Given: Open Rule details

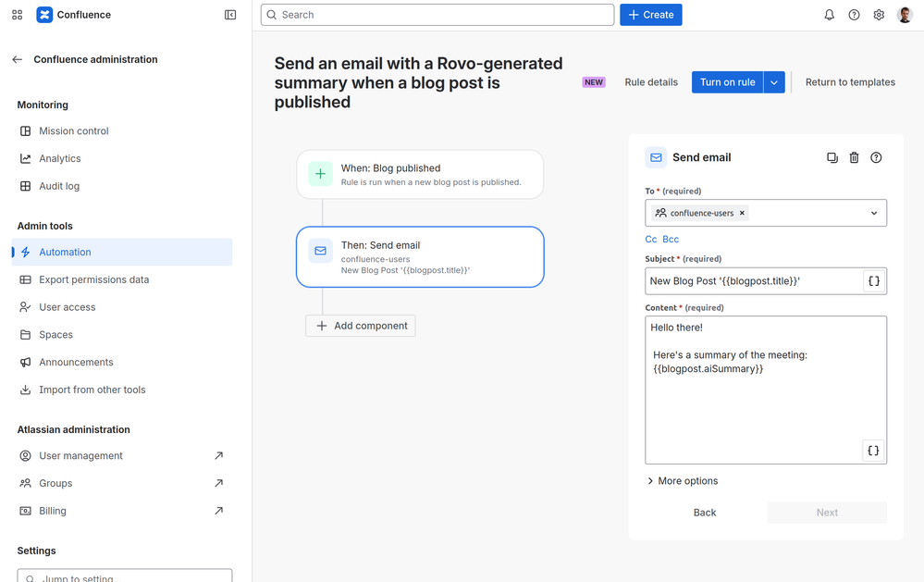Looking at the screenshot, I should pos(651,82).
